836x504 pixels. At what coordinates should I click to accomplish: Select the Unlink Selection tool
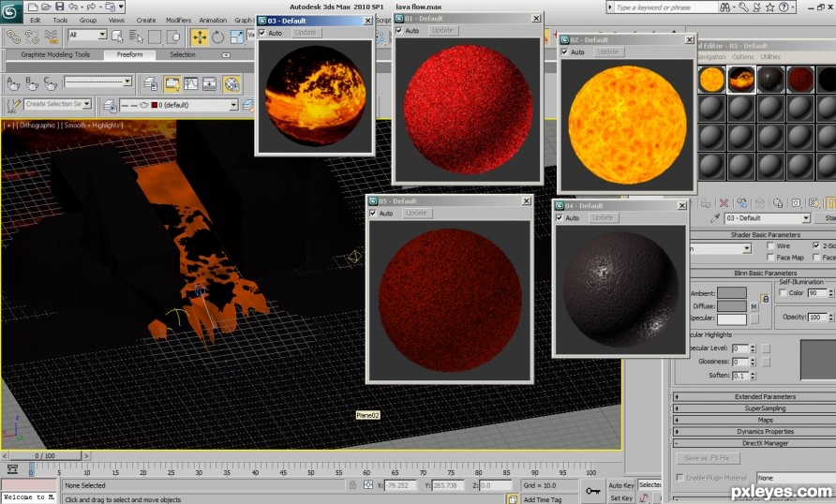point(33,37)
